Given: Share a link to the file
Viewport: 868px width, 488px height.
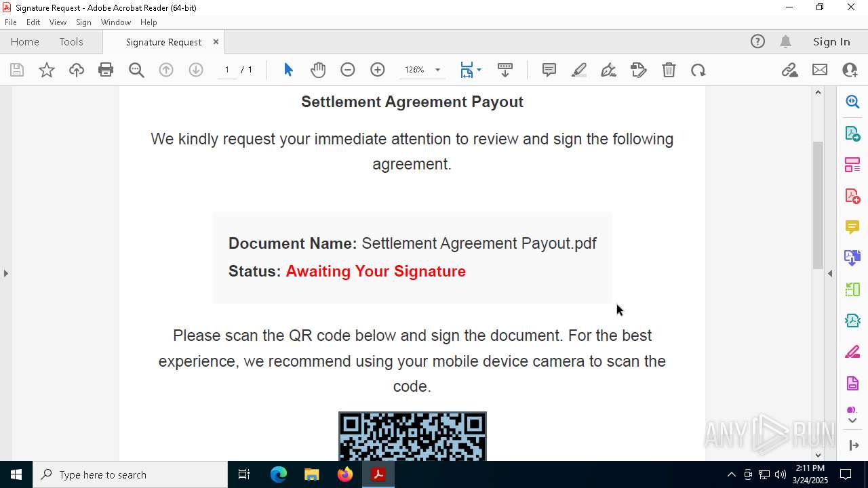Looking at the screenshot, I should click(x=789, y=70).
